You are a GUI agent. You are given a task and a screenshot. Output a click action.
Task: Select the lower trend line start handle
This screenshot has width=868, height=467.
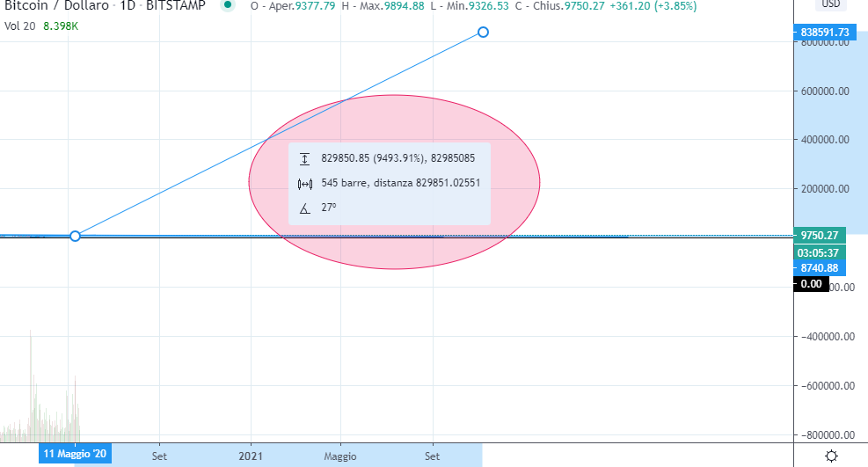[76, 236]
